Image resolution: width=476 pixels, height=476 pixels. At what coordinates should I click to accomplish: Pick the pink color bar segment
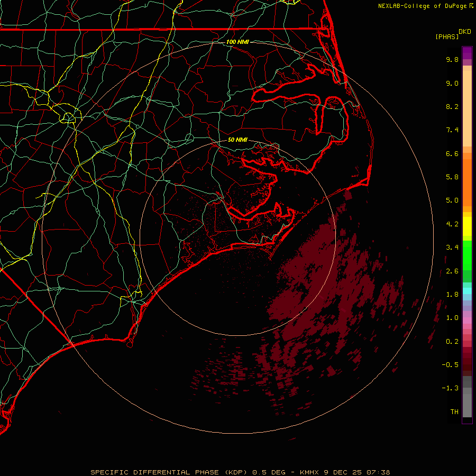[467, 321]
